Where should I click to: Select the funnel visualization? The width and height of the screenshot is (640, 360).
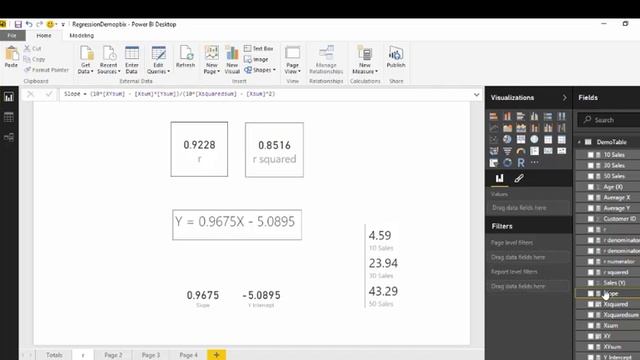(x=507, y=151)
